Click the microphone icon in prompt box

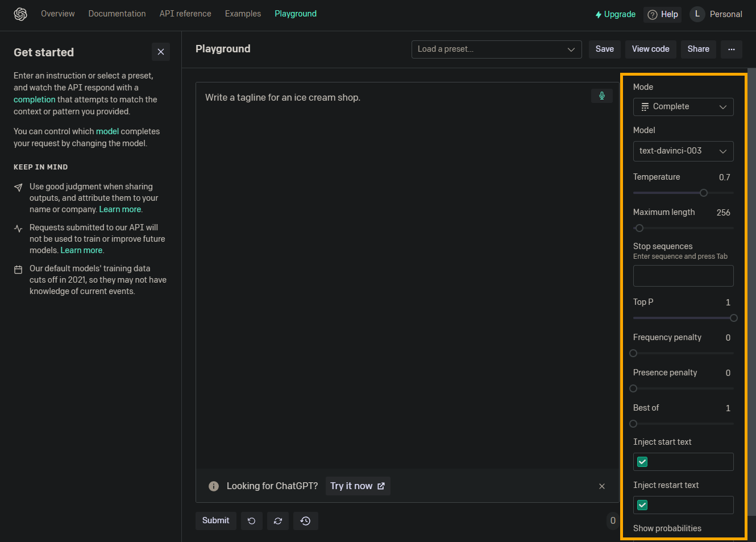[602, 96]
